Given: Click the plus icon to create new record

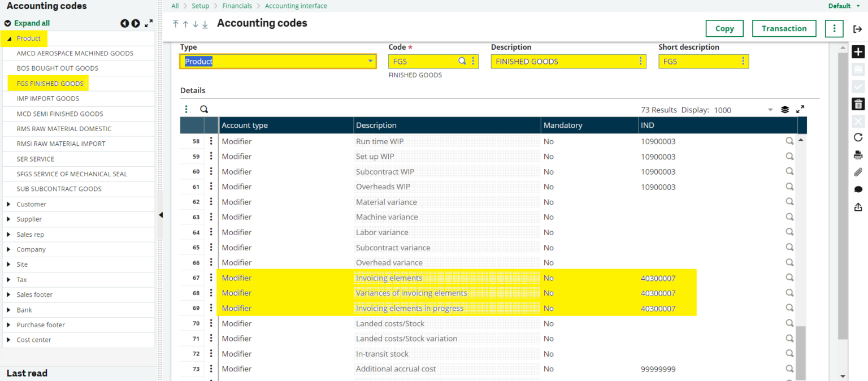Looking at the screenshot, I should click(858, 52).
